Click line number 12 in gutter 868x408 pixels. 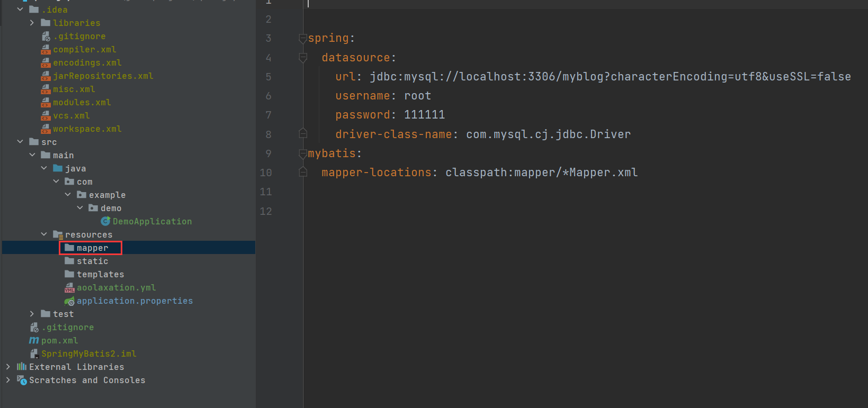(266, 211)
